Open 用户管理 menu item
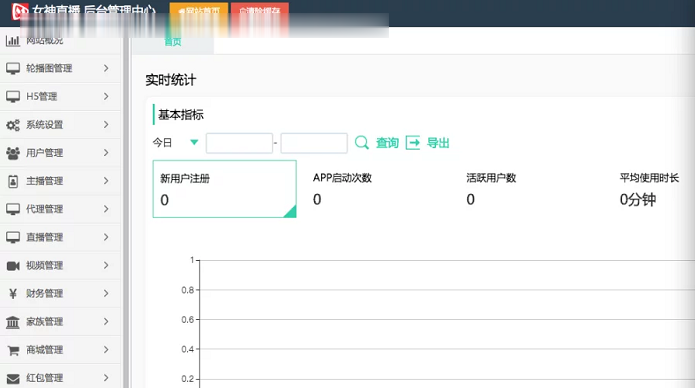 60,153
